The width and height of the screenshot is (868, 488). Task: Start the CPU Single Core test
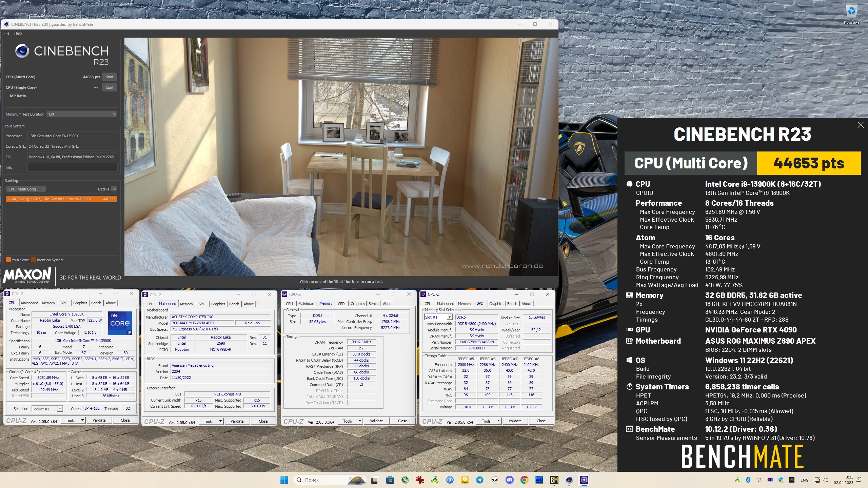(110, 87)
